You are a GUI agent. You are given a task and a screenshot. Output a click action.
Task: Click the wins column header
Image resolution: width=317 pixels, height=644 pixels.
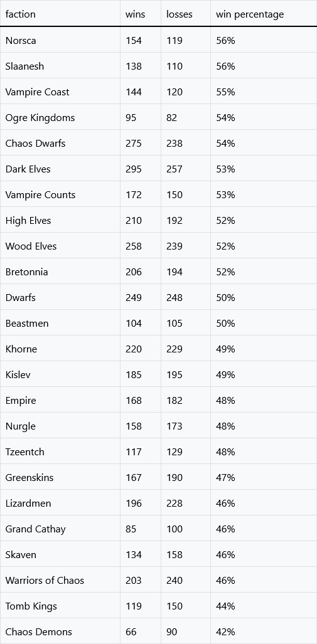[x=141, y=14]
